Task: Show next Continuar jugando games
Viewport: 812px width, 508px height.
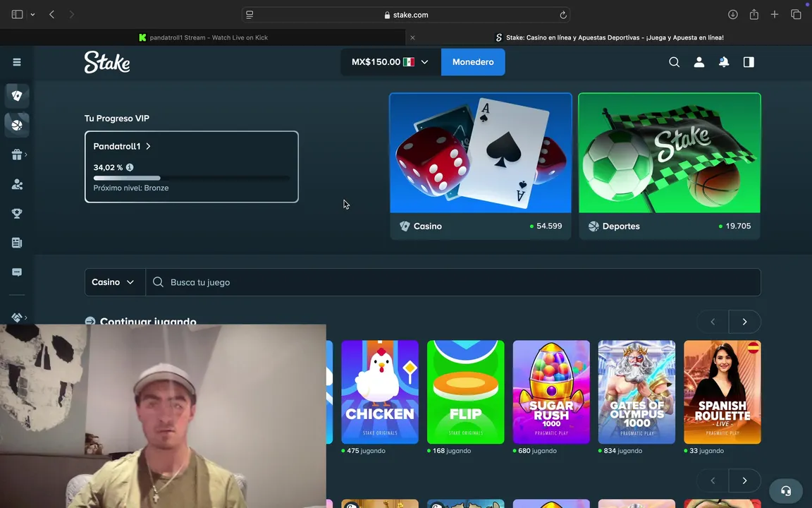Action: click(x=744, y=322)
